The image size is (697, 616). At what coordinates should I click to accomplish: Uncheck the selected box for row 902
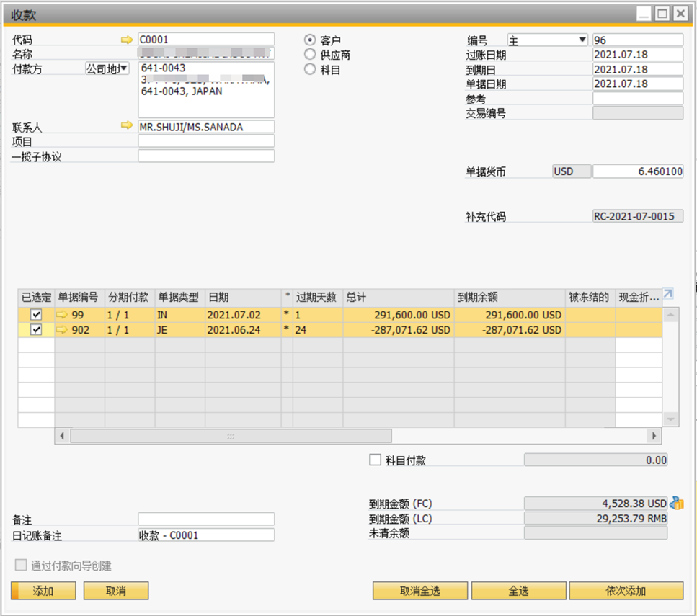pyautogui.click(x=36, y=330)
